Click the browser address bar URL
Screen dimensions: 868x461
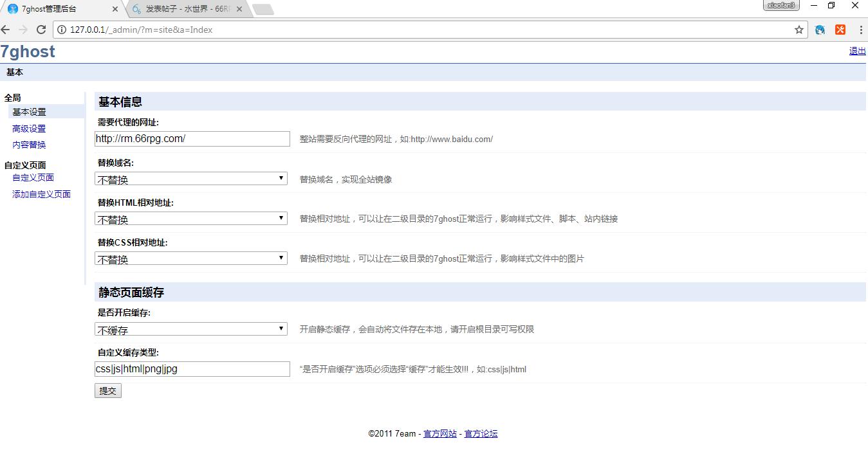tap(142, 30)
